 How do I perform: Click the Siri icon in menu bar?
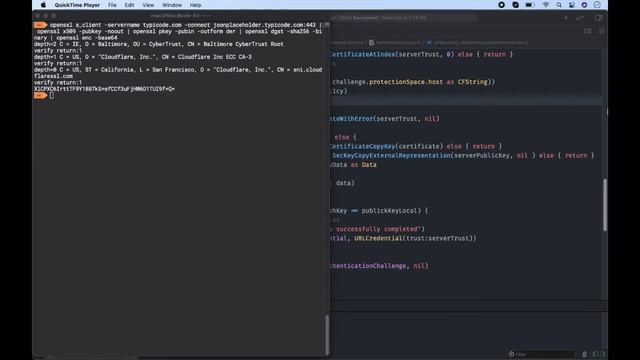[x=584, y=5]
